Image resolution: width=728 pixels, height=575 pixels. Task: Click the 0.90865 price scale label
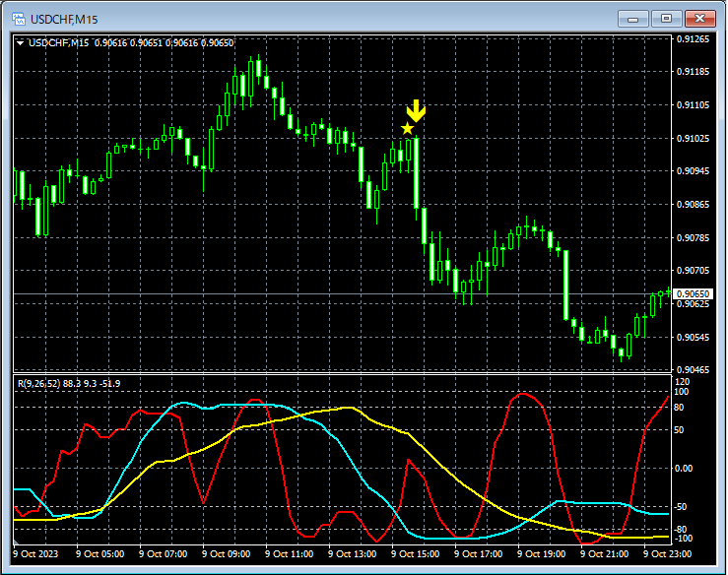(693, 204)
